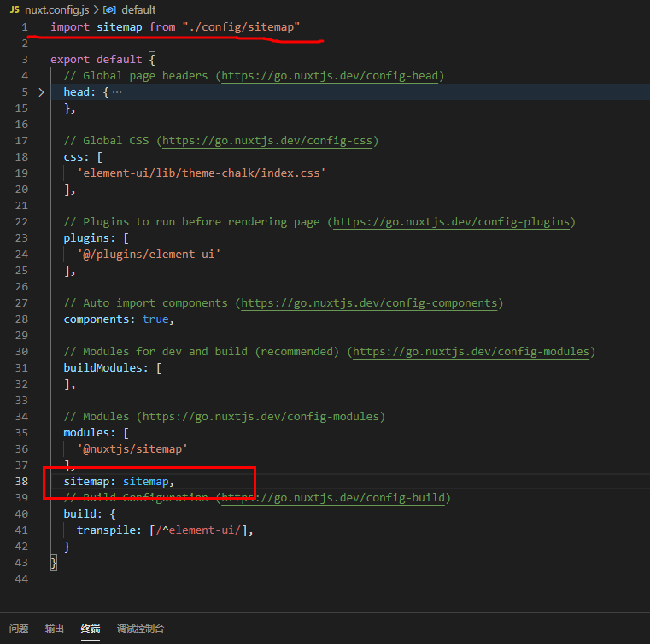Image resolution: width=650 pixels, height=644 pixels.
Task: Click the '@/plugins/element-ui' string
Action: pyautogui.click(x=149, y=254)
